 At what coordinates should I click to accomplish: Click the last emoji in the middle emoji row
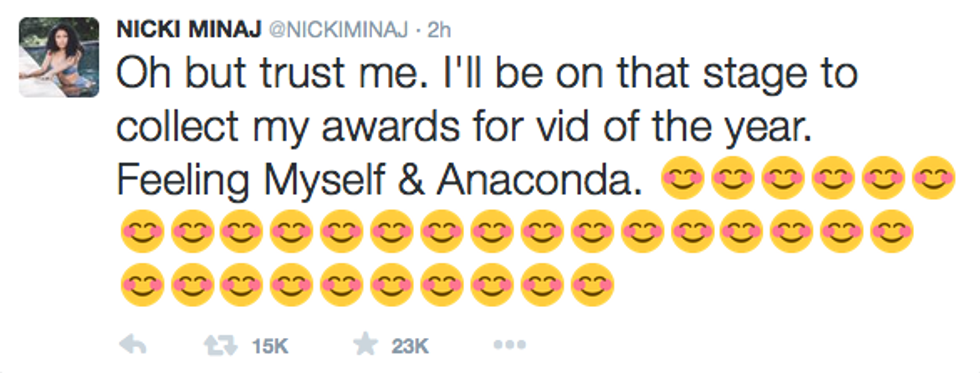pyautogui.click(x=892, y=231)
